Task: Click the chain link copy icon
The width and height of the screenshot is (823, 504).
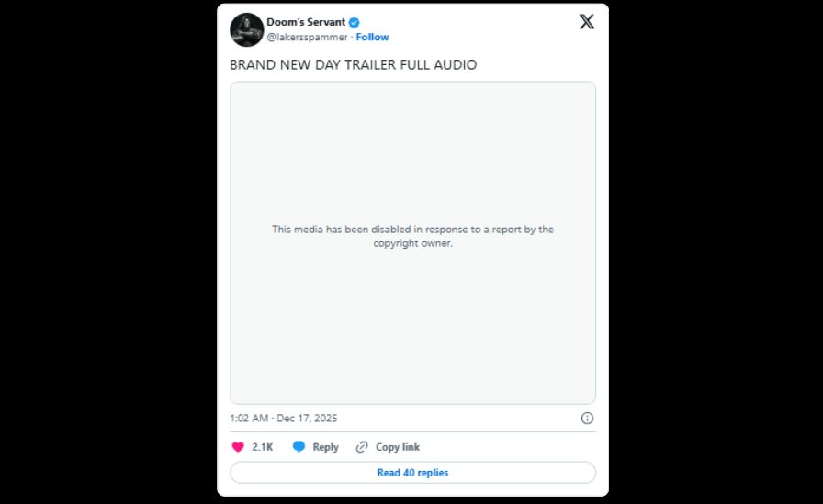Action: 362,447
